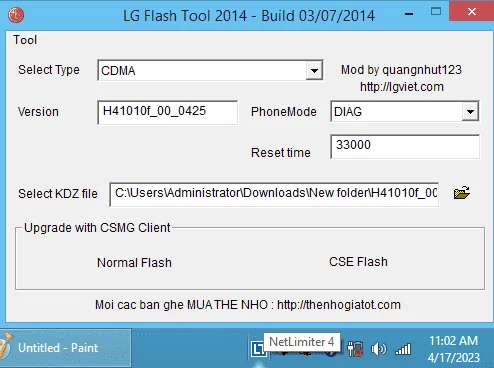The width and height of the screenshot is (494, 368).
Task: Browse for KDZ file using folder icon
Action: click(x=462, y=193)
